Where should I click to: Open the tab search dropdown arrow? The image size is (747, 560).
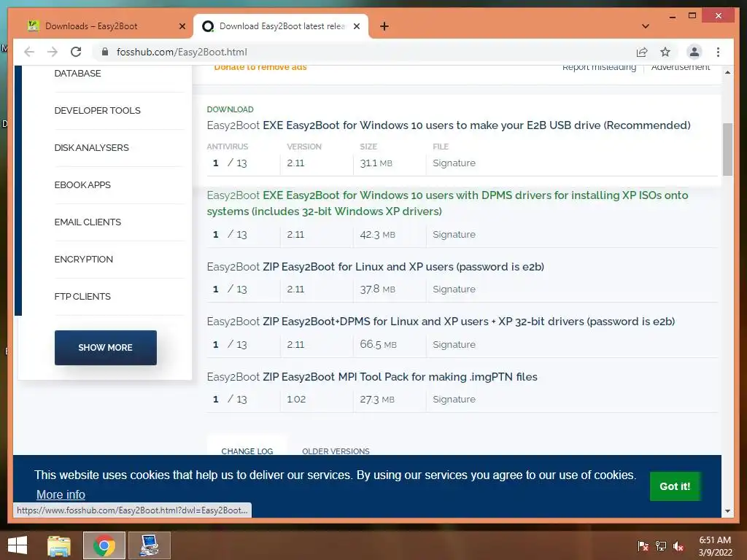(x=646, y=26)
